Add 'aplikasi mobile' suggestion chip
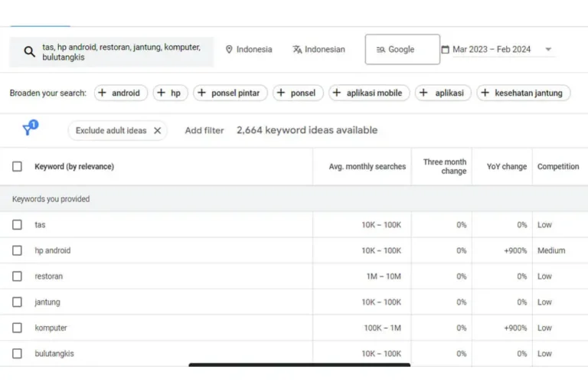 (369, 93)
